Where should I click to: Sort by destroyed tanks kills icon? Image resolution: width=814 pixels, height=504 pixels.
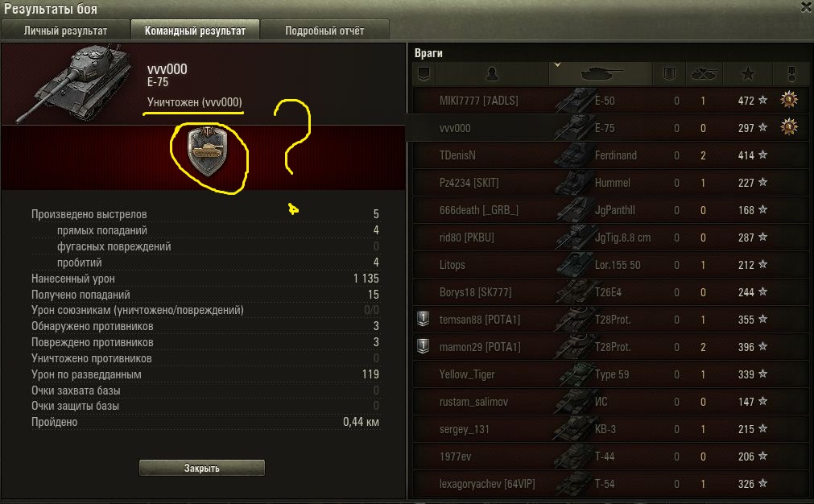pos(704,74)
